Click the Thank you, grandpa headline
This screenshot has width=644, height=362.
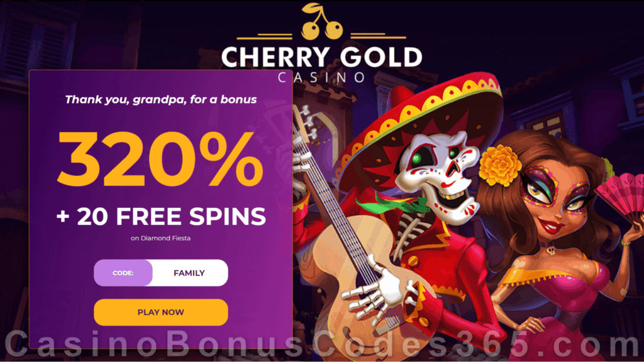[160, 100]
